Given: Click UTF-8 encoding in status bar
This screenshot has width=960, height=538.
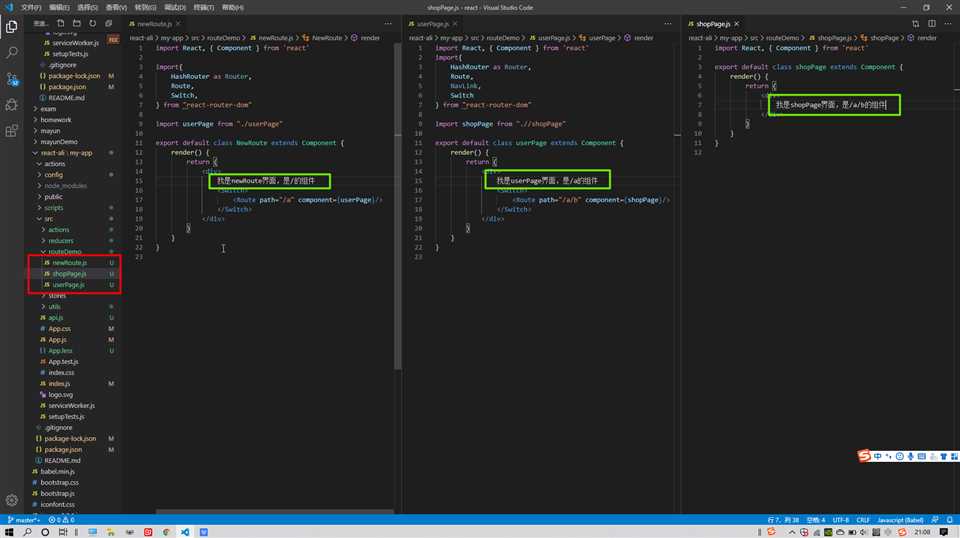Looking at the screenshot, I should point(840,520).
